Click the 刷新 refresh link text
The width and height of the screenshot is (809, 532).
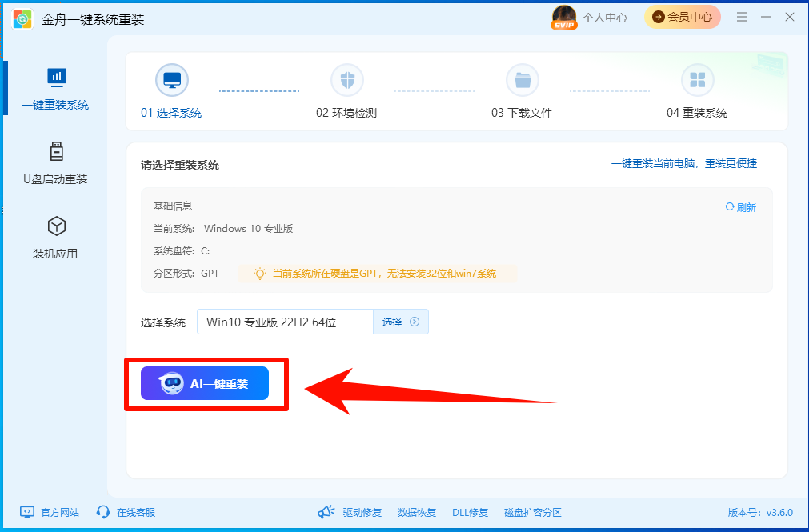click(x=746, y=207)
